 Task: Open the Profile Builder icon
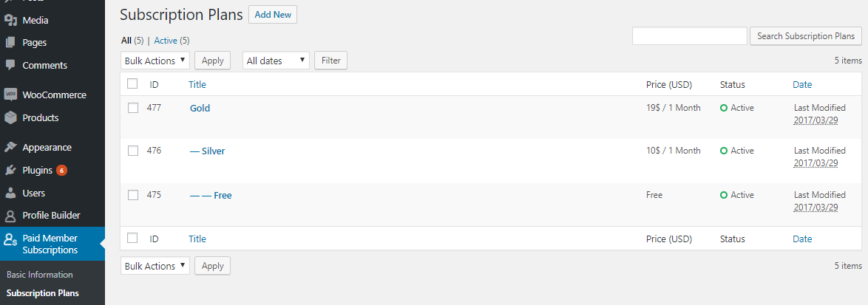pyautogui.click(x=10, y=216)
